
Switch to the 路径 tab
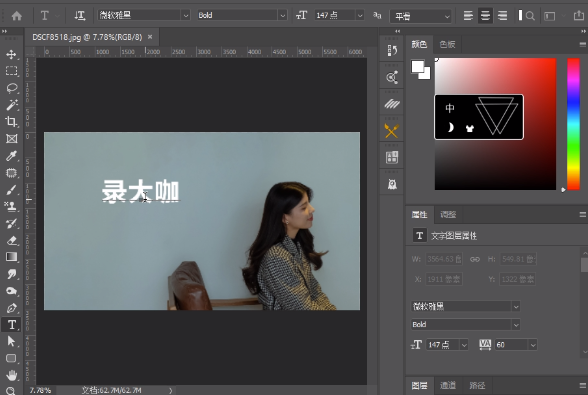[x=477, y=385]
